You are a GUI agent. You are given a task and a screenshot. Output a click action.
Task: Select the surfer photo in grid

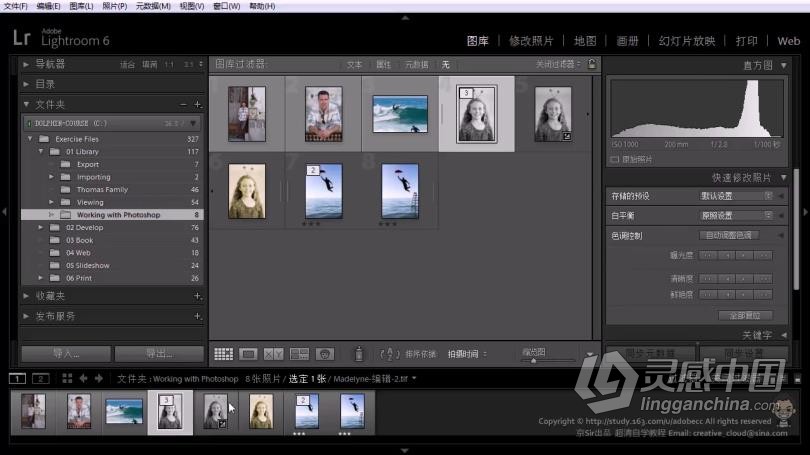(x=400, y=114)
